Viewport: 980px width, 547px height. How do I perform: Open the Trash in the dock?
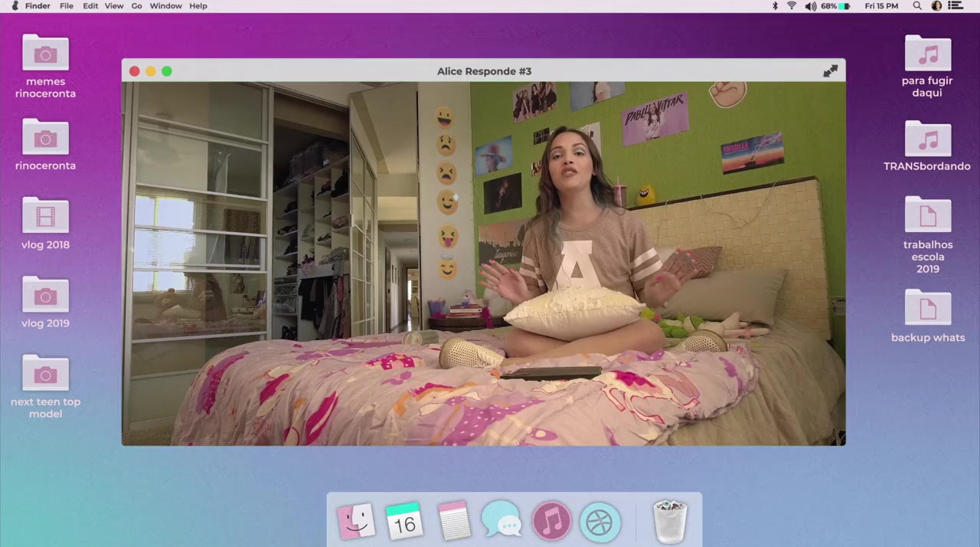click(x=670, y=522)
